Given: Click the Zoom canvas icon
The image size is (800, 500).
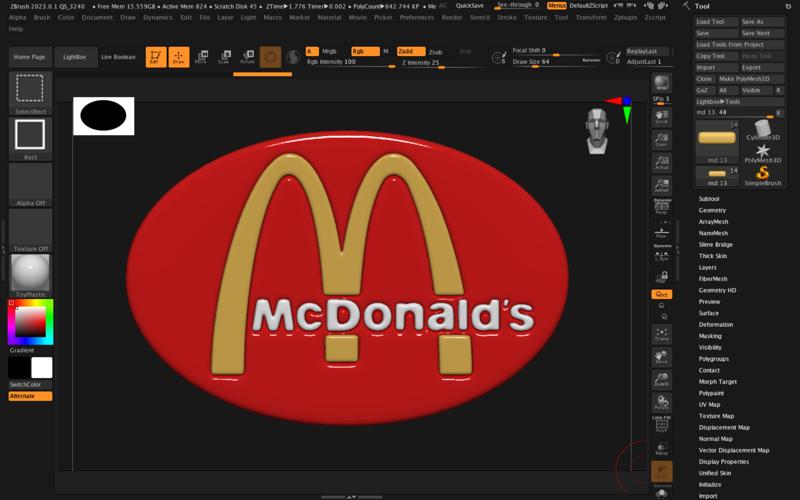Looking at the screenshot, I should (x=661, y=140).
